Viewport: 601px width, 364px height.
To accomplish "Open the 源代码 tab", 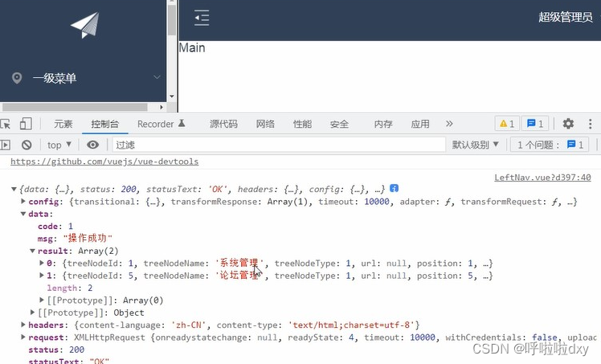I will click(x=223, y=124).
